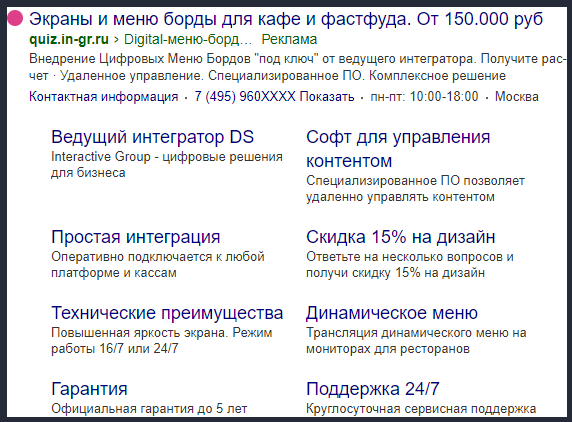572x422 pixels.
Task: Go to Технические преимущества sitelink
Action: pos(167,313)
